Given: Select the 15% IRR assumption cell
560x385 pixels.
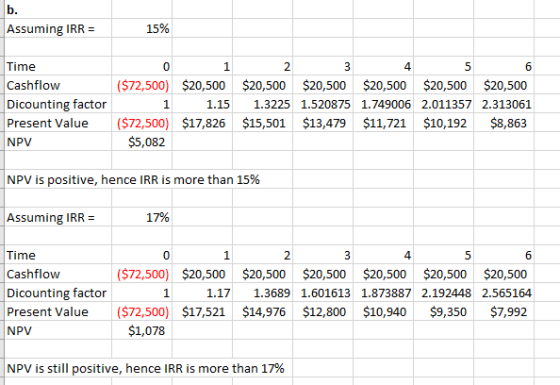Looking at the screenshot, I should pos(142,28).
